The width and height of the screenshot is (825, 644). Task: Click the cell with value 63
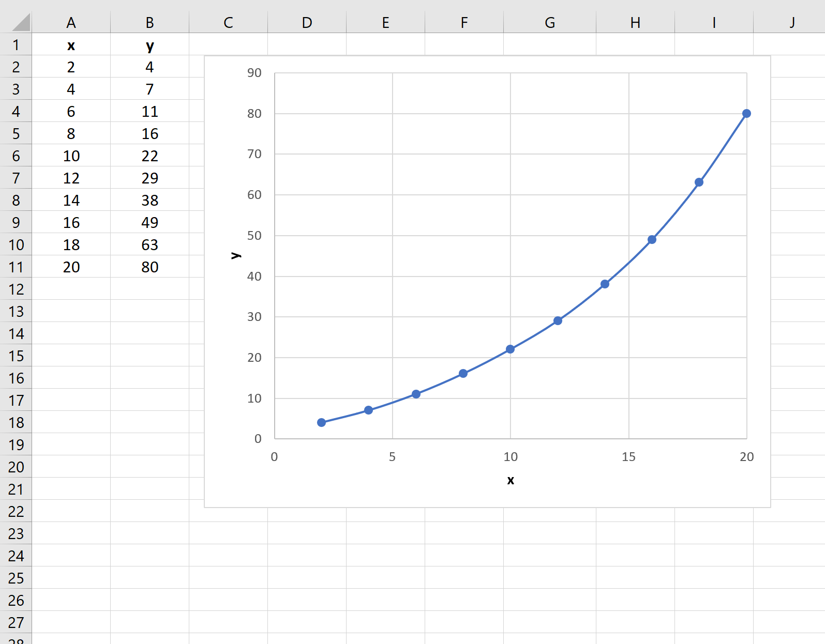point(150,244)
